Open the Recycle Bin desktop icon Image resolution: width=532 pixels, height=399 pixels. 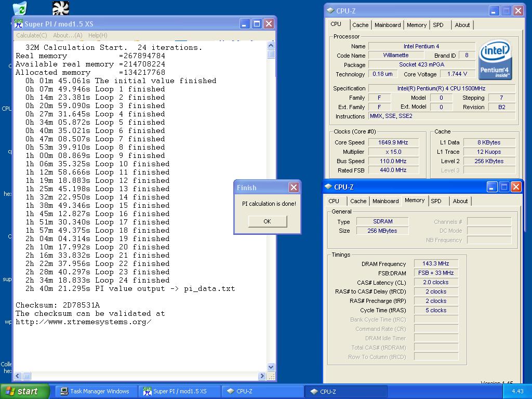pos(20,8)
